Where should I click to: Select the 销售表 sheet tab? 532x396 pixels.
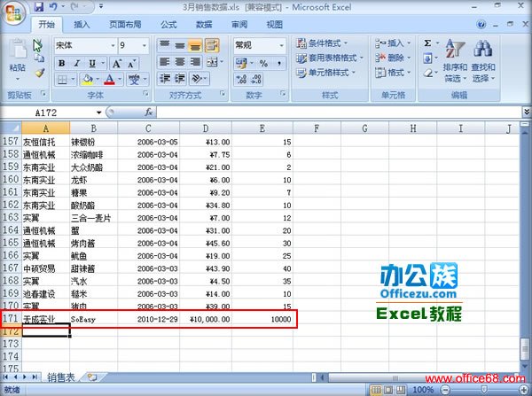[x=60, y=377]
